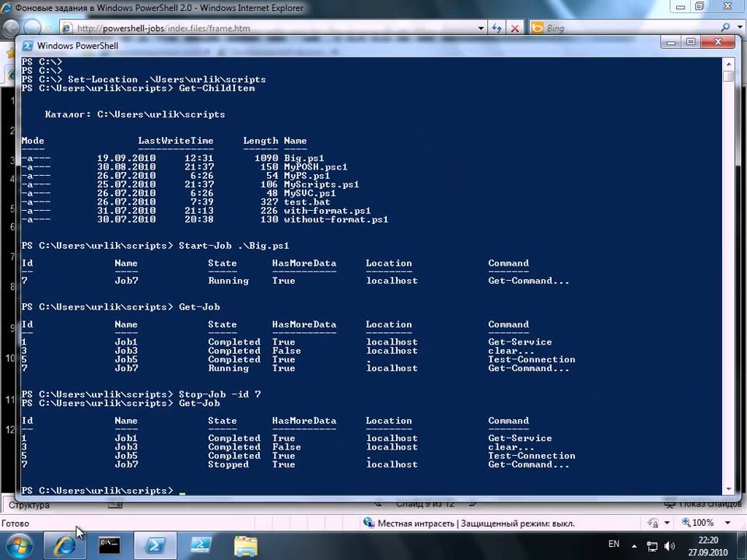Maximize the Windows PowerShell window

691,42
